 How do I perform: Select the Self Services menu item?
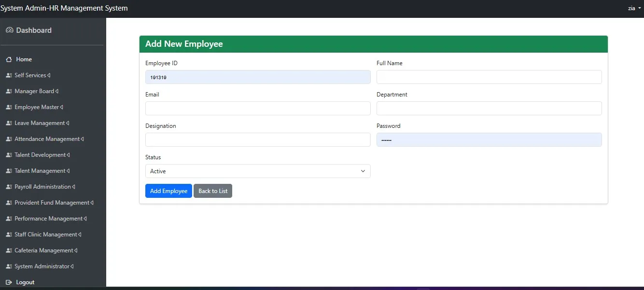(30, 75)
